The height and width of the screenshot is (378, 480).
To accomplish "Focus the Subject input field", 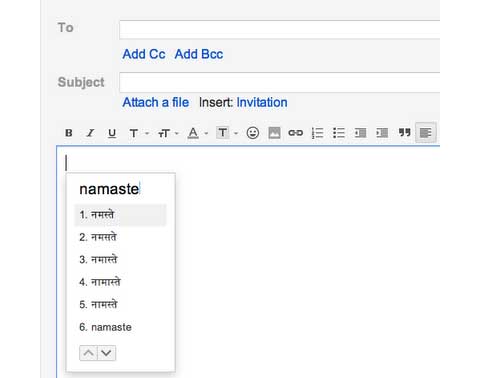I will [280, 82].
